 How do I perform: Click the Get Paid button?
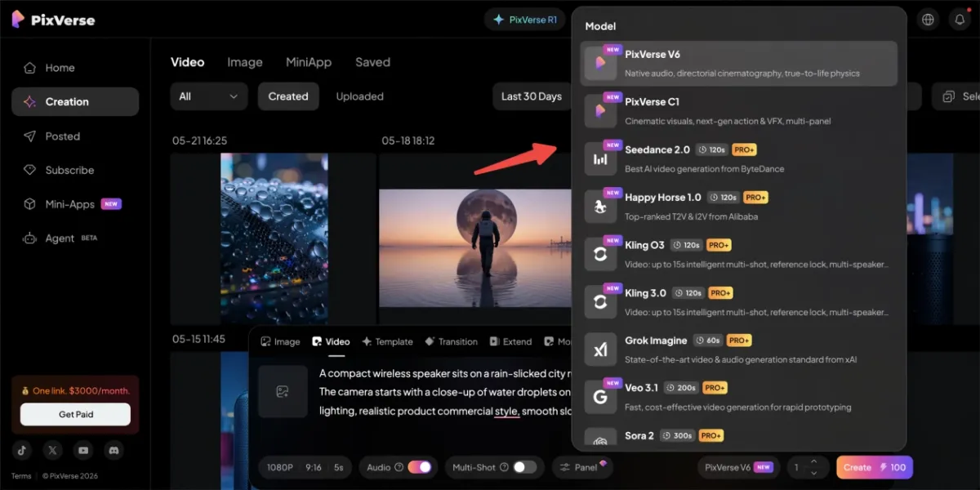75,414
